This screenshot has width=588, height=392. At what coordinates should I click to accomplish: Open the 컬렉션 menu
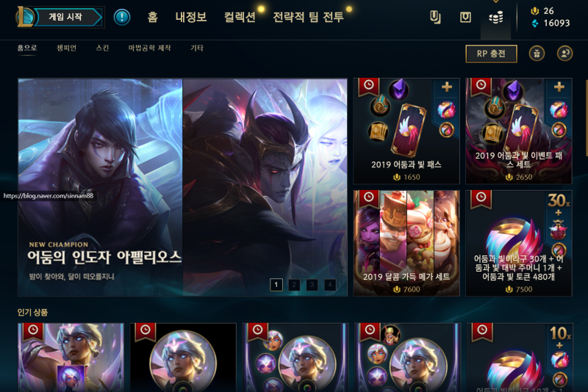click(x=240, y=17)
